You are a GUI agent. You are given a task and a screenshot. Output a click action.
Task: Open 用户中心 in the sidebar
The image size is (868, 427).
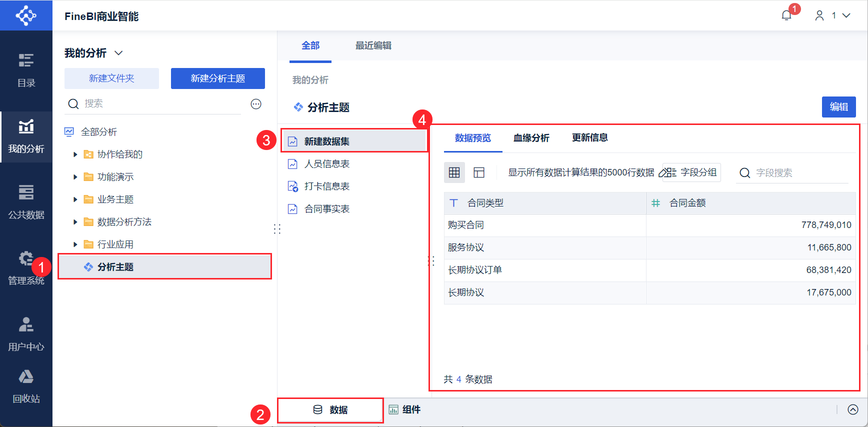point(26,334)
